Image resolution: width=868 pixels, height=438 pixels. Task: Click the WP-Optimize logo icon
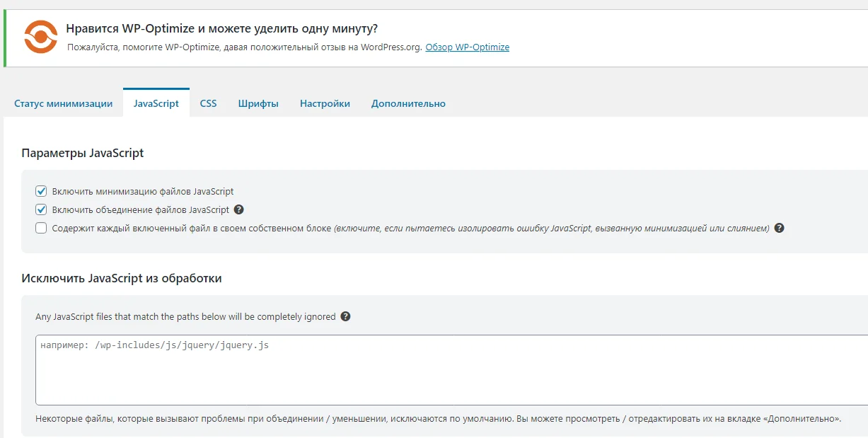(x=40, y=37)
